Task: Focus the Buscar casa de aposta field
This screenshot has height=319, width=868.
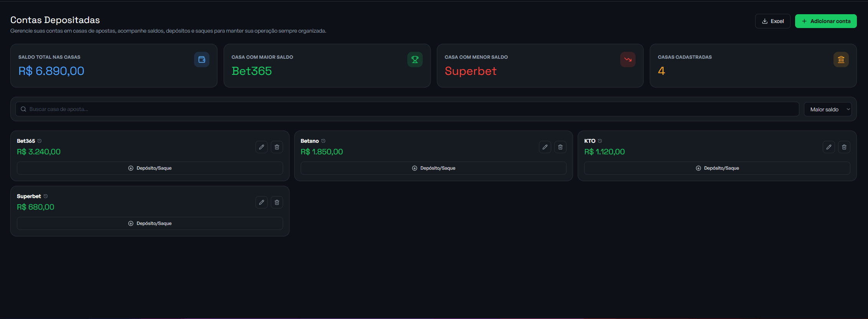Action: [x=407, y=109]
